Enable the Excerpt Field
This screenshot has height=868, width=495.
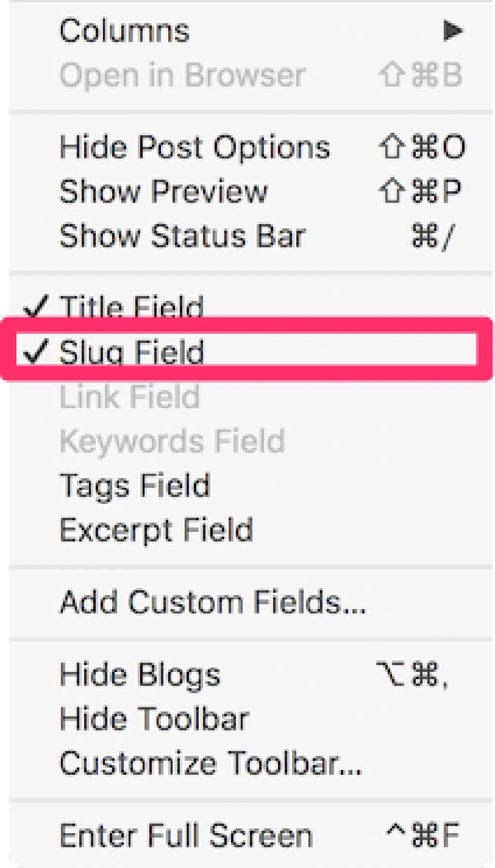click(156, 530)
